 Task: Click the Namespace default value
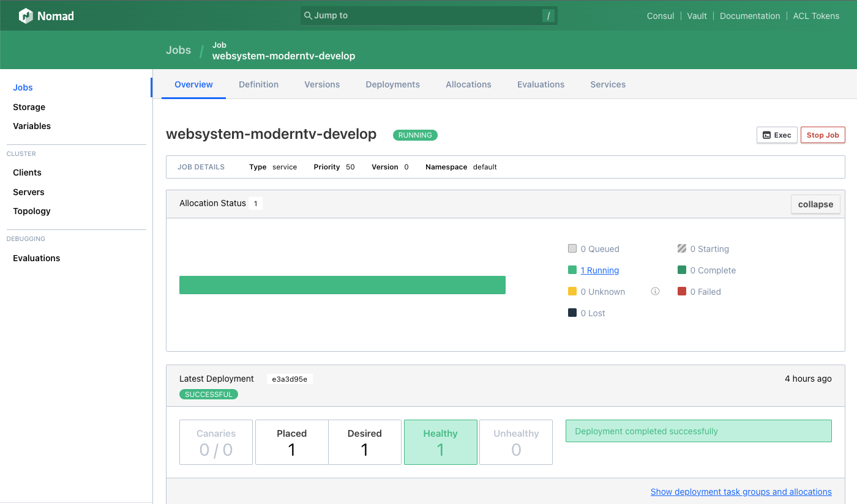pos(485,167)
